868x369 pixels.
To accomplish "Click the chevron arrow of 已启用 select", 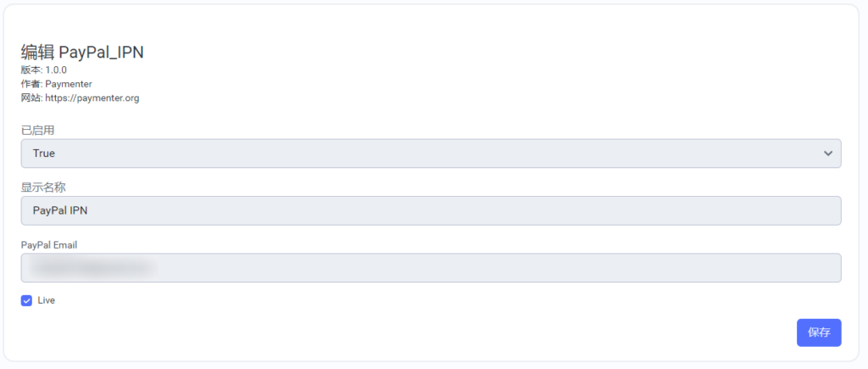I will (828, 154).
